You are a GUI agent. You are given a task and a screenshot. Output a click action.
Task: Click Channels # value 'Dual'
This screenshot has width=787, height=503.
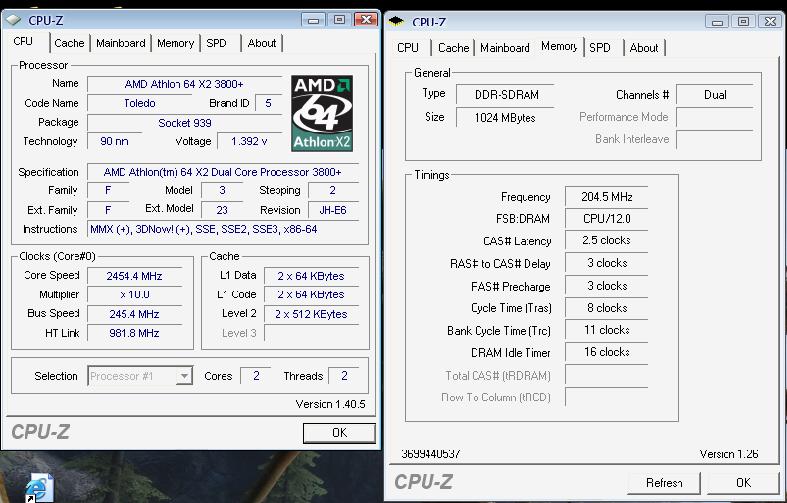[715, 94]
